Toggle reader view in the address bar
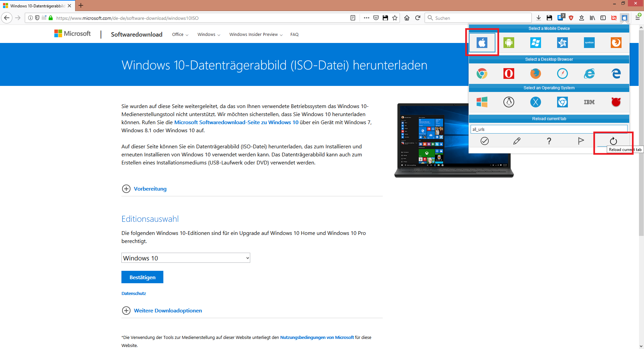The image size is (644, 349). pyautogui.click(x=353, y=18)
